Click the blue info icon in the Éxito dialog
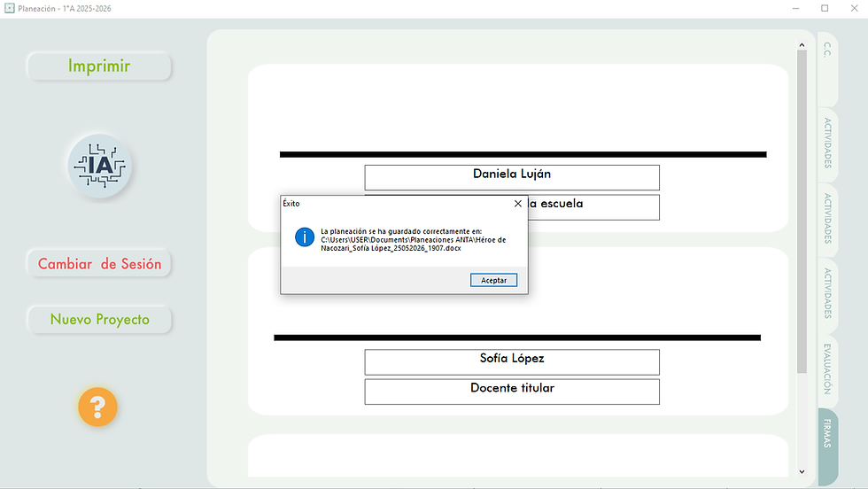Viewport: 868px width, 489px height. click(305, 237)
